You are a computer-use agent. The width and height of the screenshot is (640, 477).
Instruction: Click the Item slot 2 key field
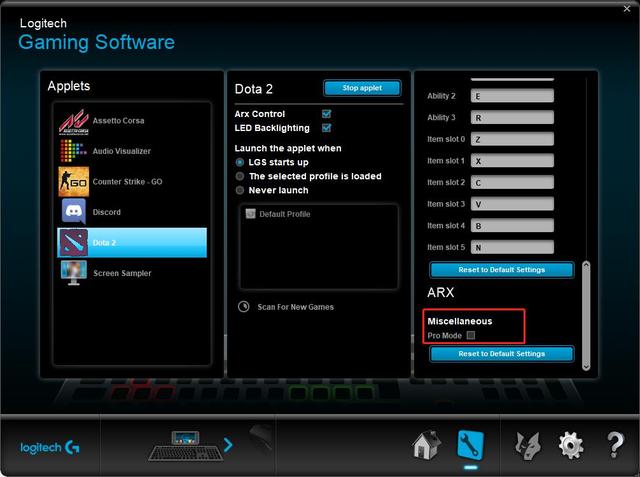coord(512,182)
